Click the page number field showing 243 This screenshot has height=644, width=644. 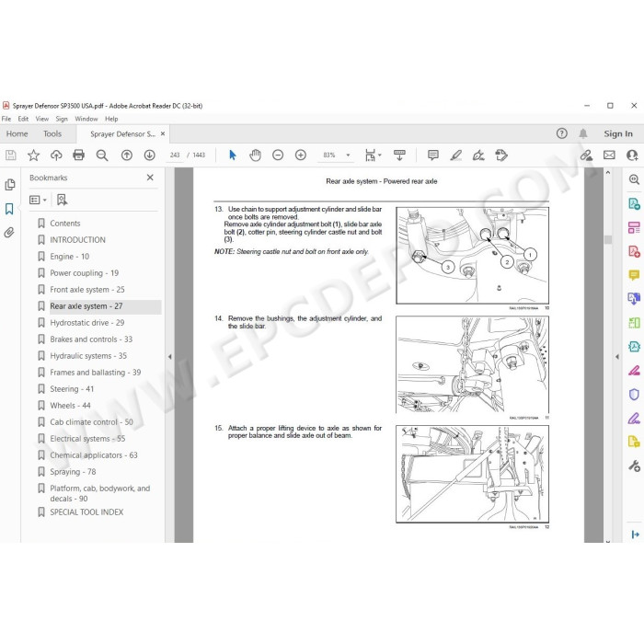175,155
